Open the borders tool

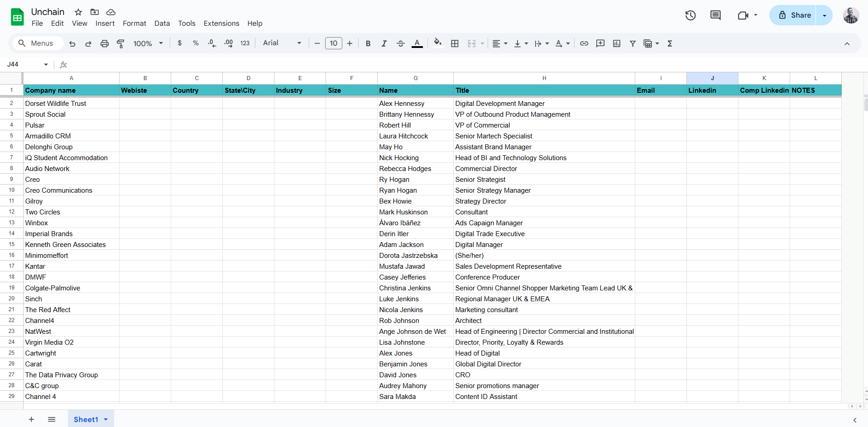(455, 43)
